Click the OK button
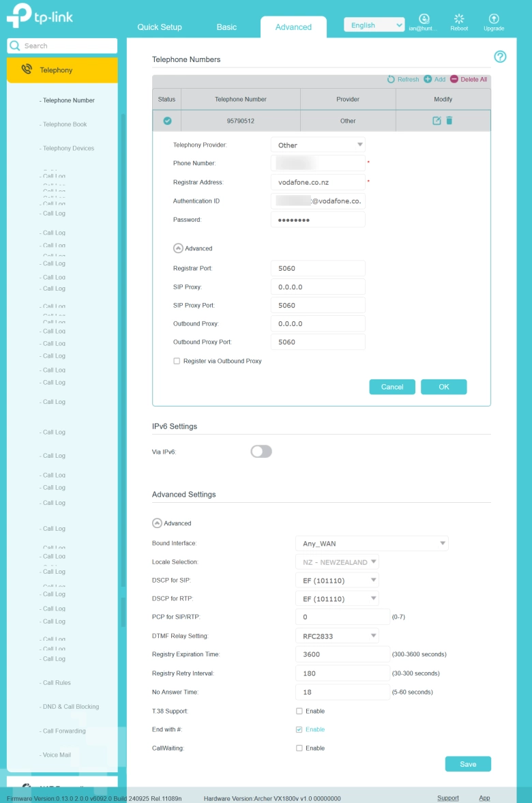 [444, 387]
